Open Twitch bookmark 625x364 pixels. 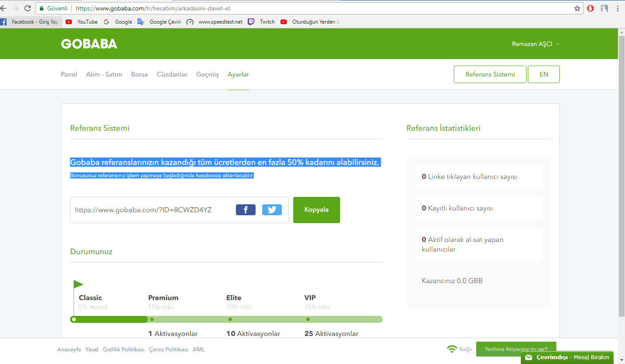pyautogui.click(x=261, y=22)
